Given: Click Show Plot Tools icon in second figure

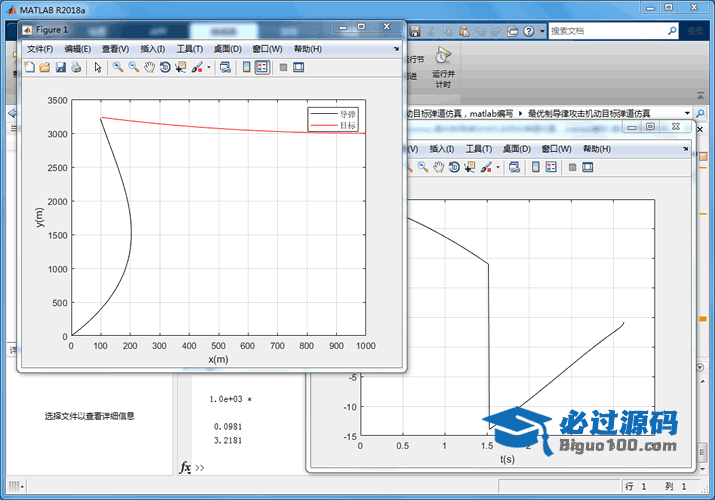Looking at the screenshot, I should (587, 167).
